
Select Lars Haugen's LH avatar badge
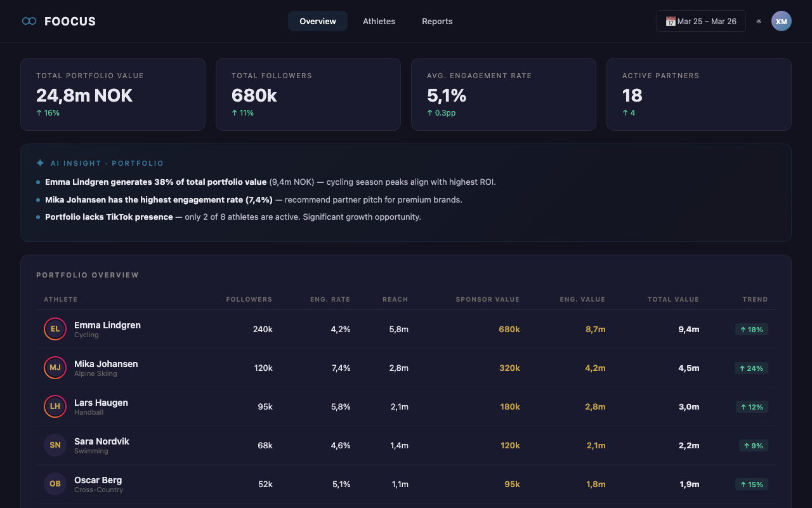click(x=55, y=406)
